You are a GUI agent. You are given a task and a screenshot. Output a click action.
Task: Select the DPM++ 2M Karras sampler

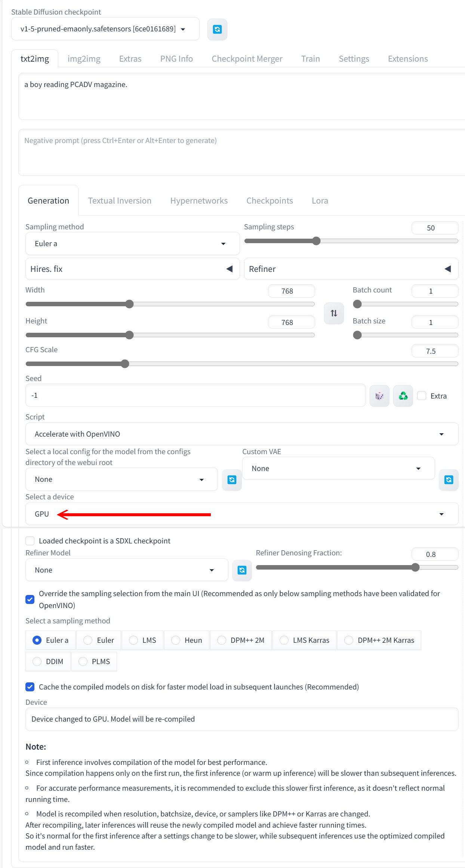(349, 640)
